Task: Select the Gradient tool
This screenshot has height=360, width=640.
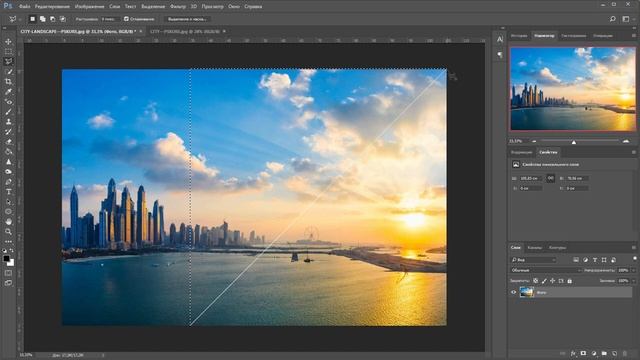Action: pyautogui.click(x=8, y=152)
